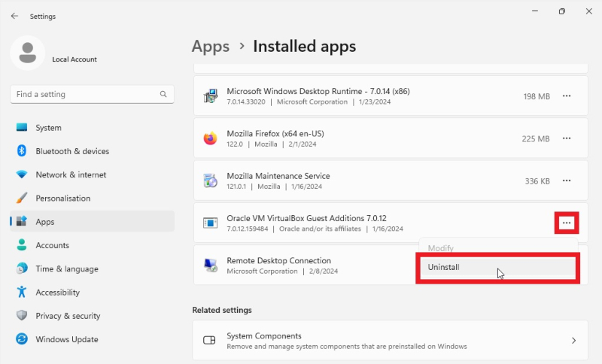Image resolution: width=602 pixels, height=364 pixels.
Task: Click the Local Account name
Action: [74, 59]
